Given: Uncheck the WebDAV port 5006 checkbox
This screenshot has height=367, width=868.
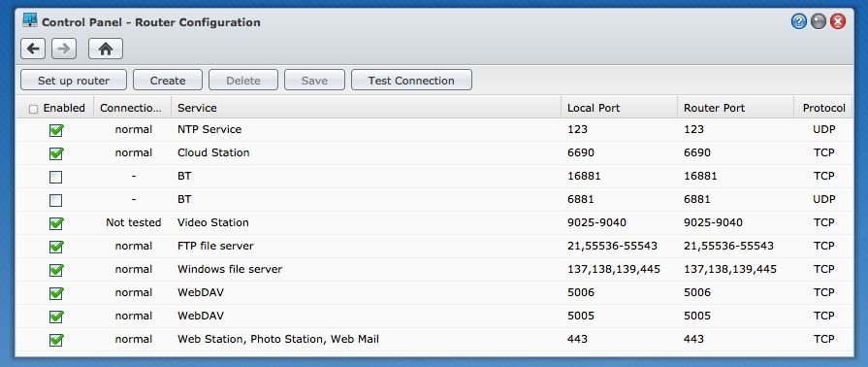Looking at the screenshot, I should click(56, 293).
